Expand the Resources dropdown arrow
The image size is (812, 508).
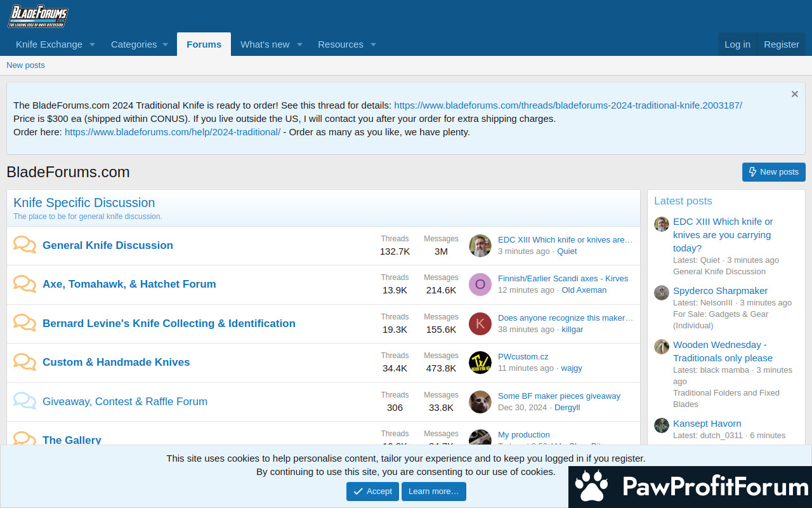tap(373, 44)
